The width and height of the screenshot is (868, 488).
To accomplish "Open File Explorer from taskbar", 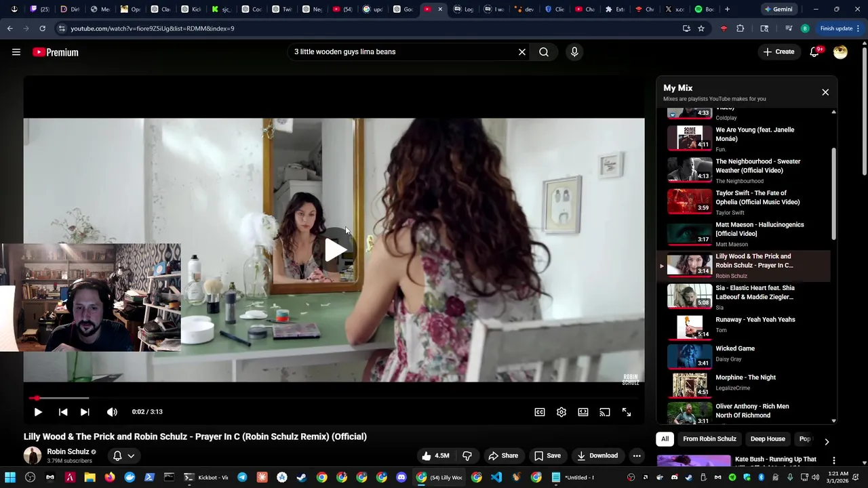I will [90, 477].
